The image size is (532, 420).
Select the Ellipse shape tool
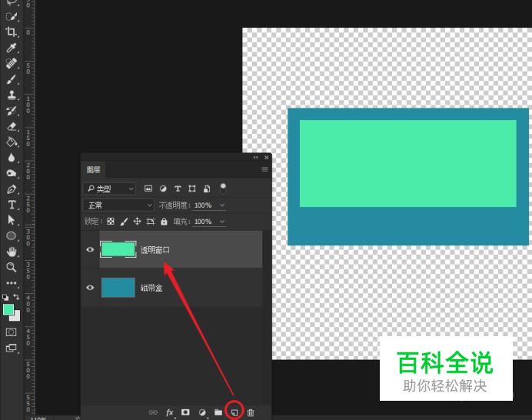tap(12, 235)
